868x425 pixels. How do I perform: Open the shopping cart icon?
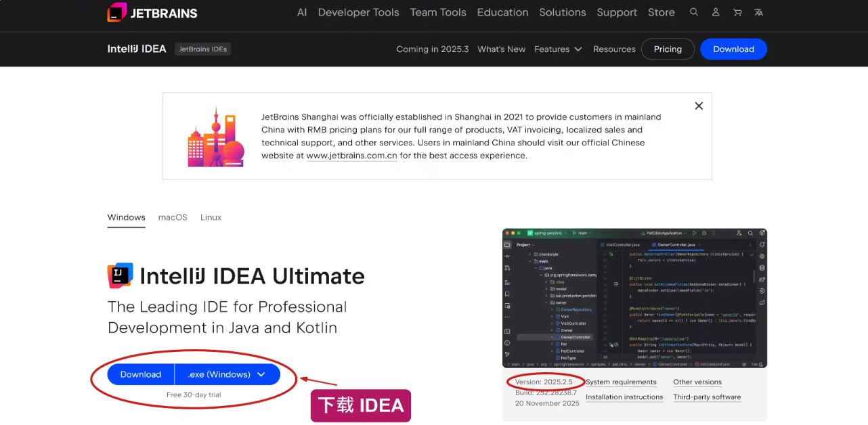click(x=737, y=12)
